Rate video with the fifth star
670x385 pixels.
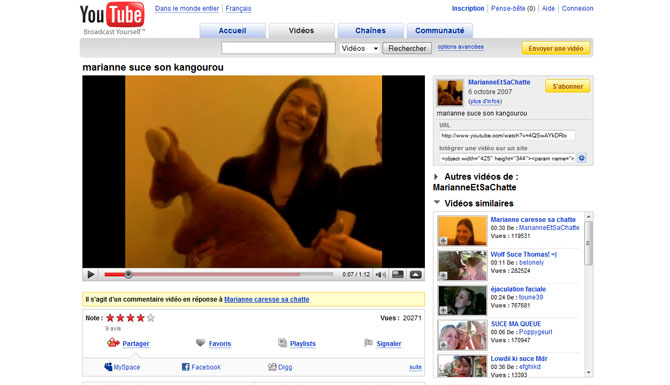click(150, 318)
